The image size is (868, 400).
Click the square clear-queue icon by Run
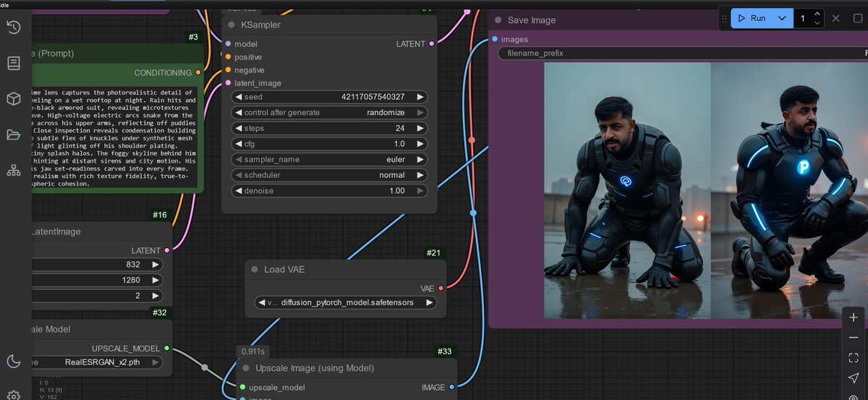858,18
